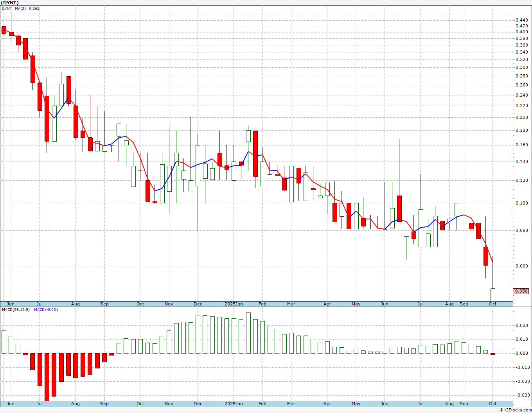Click the 0.140 price axis label
Image resolution: width=532 pixels, height=413 pixels.
click(521, 162)
